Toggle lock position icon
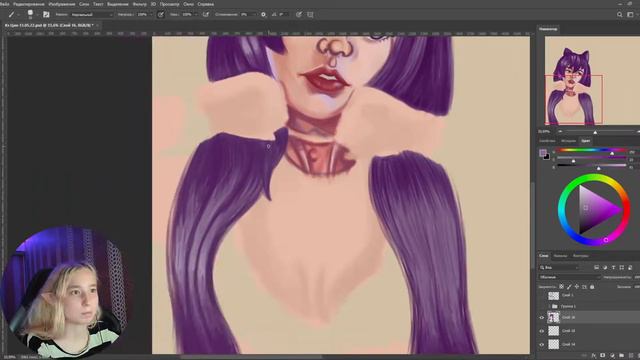The image size is (640, 360). pos(577,287)
